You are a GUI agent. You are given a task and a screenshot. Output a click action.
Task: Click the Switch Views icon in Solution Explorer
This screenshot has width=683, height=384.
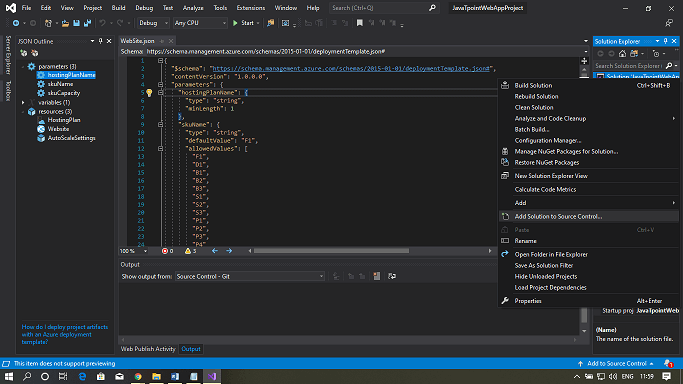point(634,54)
